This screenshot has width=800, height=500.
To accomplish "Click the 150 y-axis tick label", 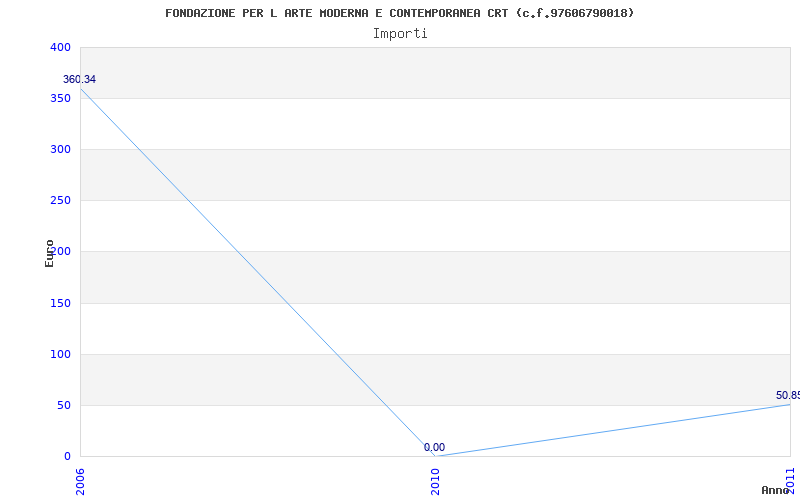I will point(60,304).
